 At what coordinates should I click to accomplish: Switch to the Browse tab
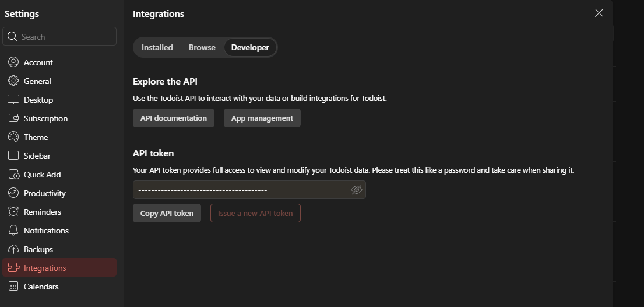coord(202,47)
